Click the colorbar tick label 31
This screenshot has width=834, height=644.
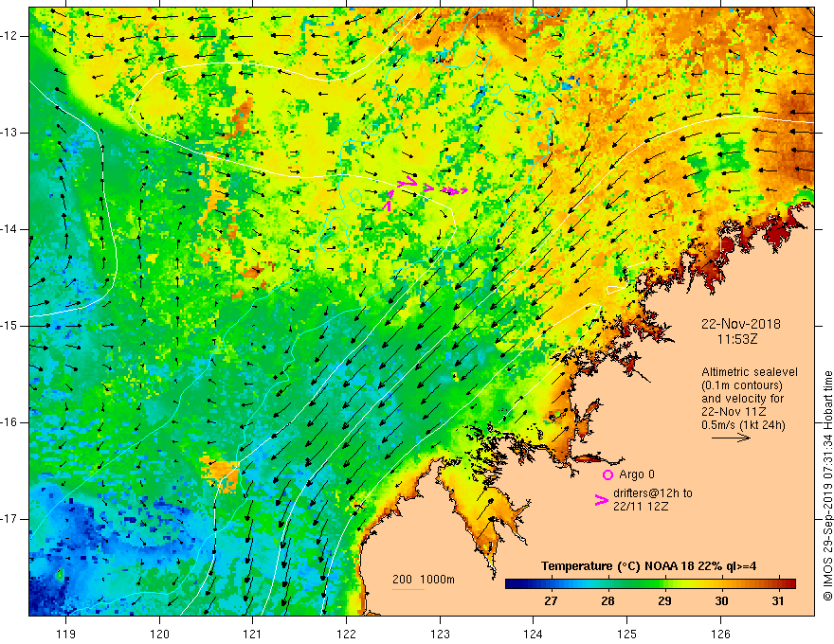[778, 601]
